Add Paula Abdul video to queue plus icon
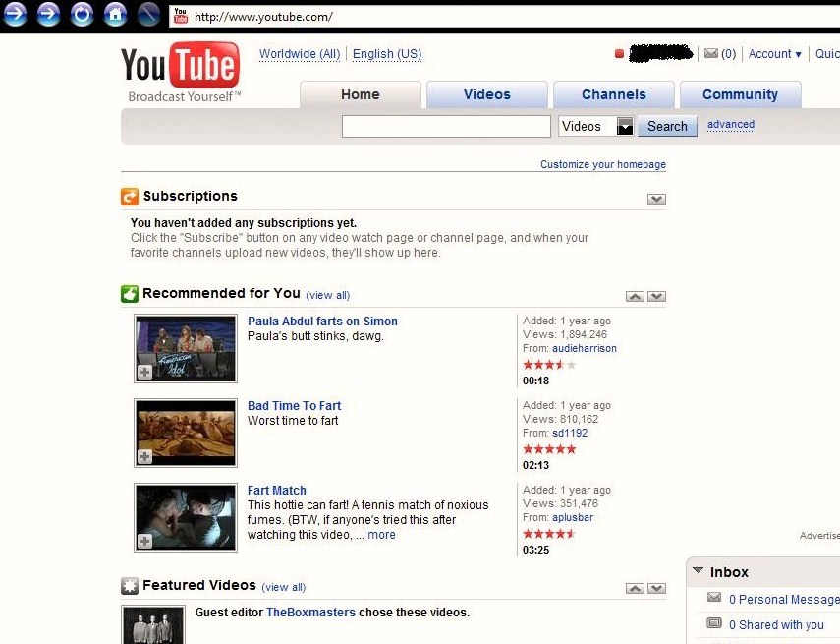 point(144,372)
